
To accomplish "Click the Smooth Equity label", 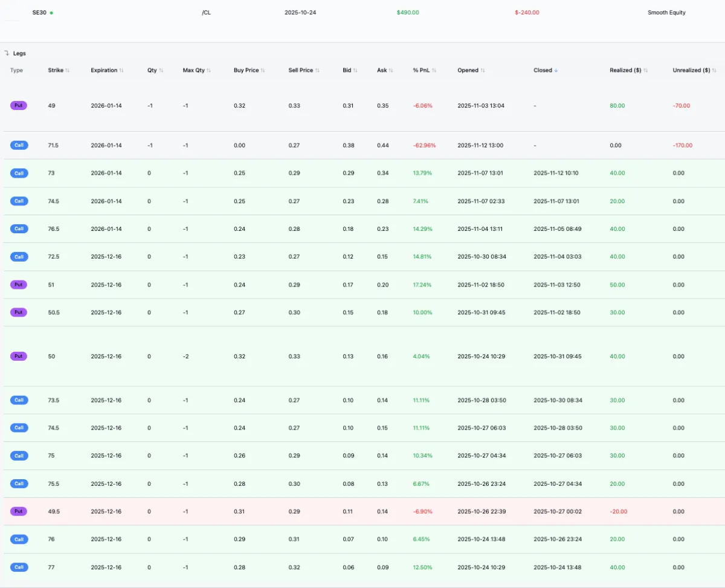I will pyautogui.click(x=666, y=13).
